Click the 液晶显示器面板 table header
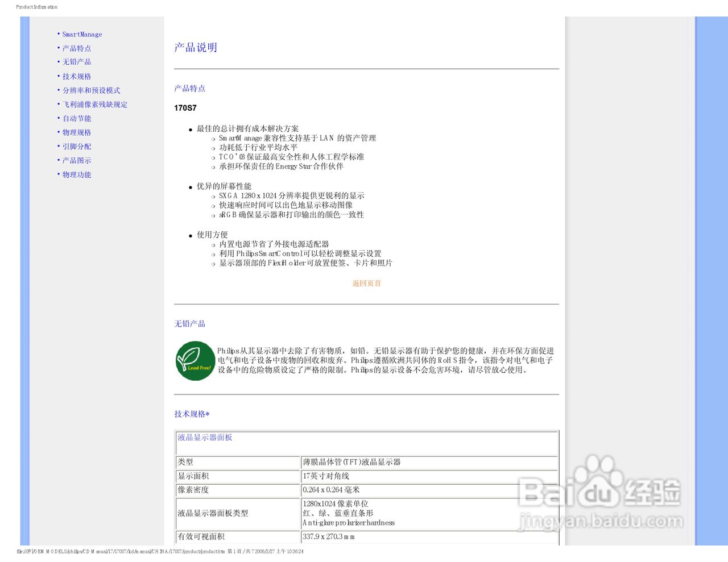 205,438
